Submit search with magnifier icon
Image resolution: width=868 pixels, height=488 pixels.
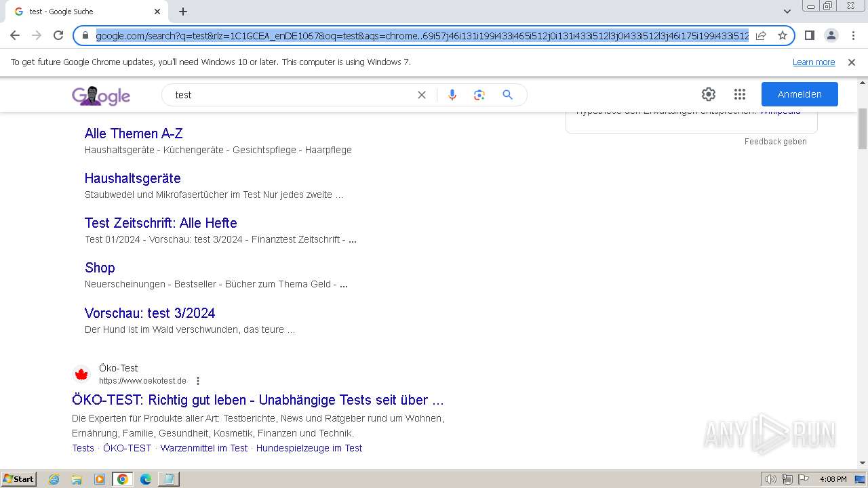(507, 95)
